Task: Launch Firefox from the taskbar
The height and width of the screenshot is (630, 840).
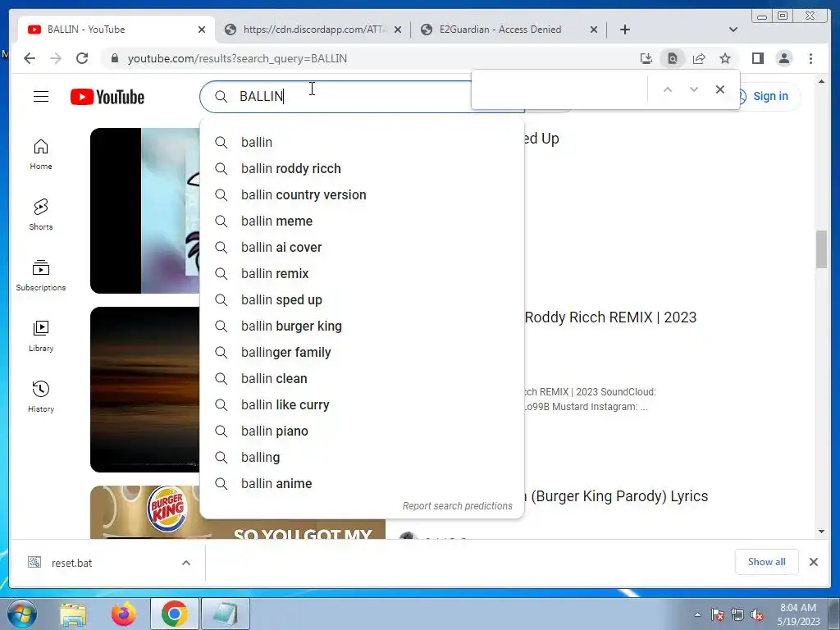Action: (123, 614)
